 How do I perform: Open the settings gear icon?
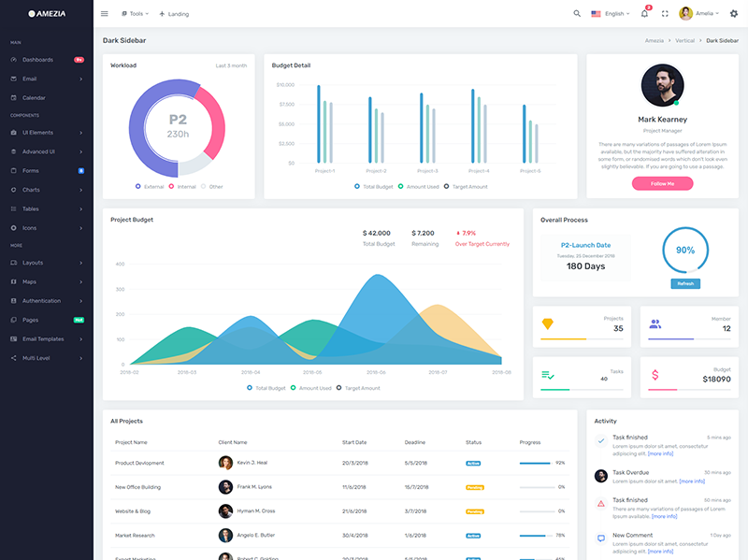[x=733, y=14]
